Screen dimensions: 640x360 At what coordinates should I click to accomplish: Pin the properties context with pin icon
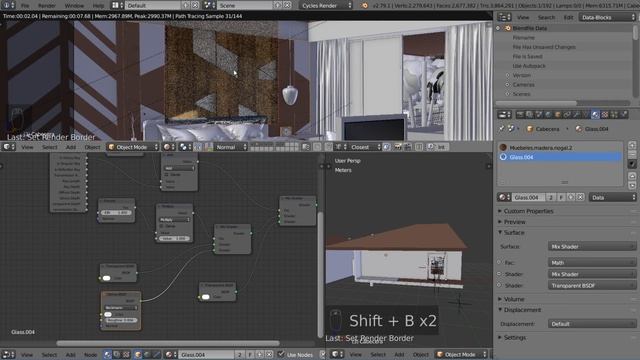tap(502, 129)
